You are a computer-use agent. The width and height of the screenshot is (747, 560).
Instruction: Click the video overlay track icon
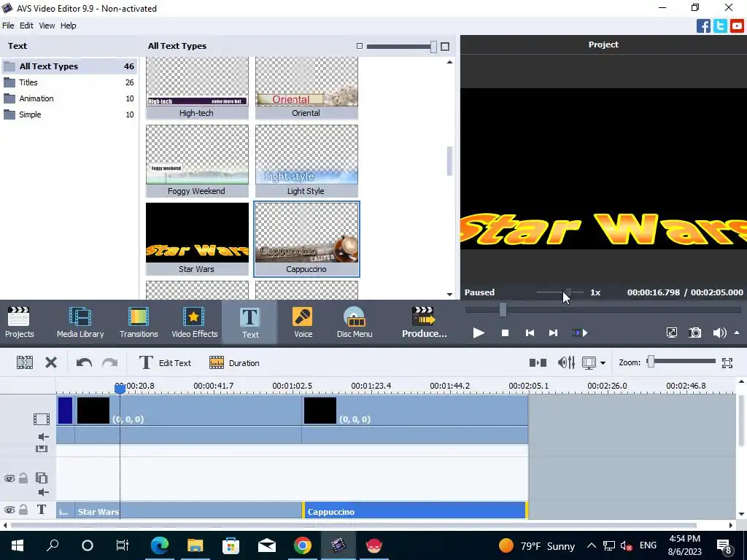[42, 478]
